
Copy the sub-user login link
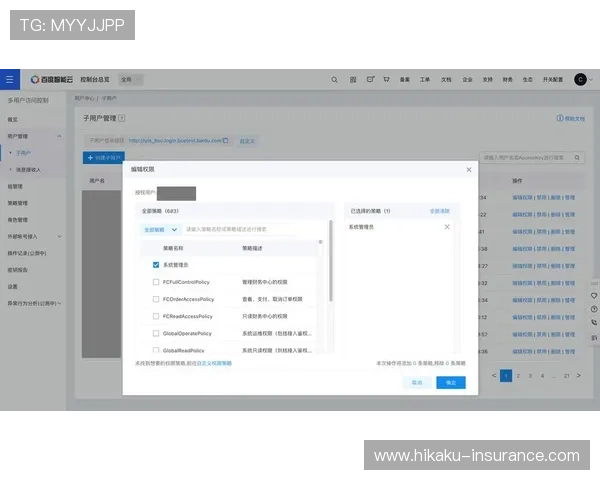pyautogui.click(x=226, y=141)
